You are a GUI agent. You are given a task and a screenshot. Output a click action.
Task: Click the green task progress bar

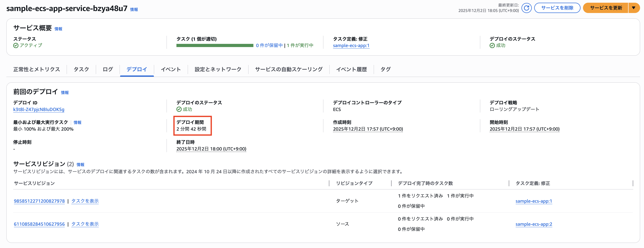click(214, 46)
